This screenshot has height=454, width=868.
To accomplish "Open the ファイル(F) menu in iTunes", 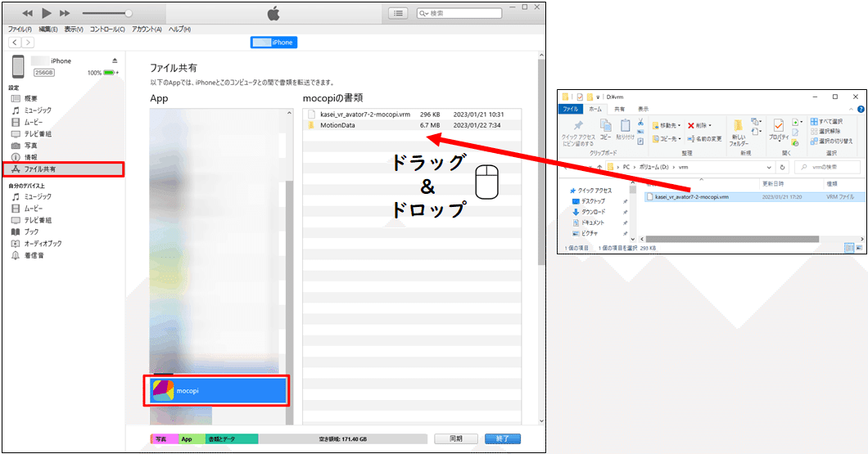I will coord(20,29).
